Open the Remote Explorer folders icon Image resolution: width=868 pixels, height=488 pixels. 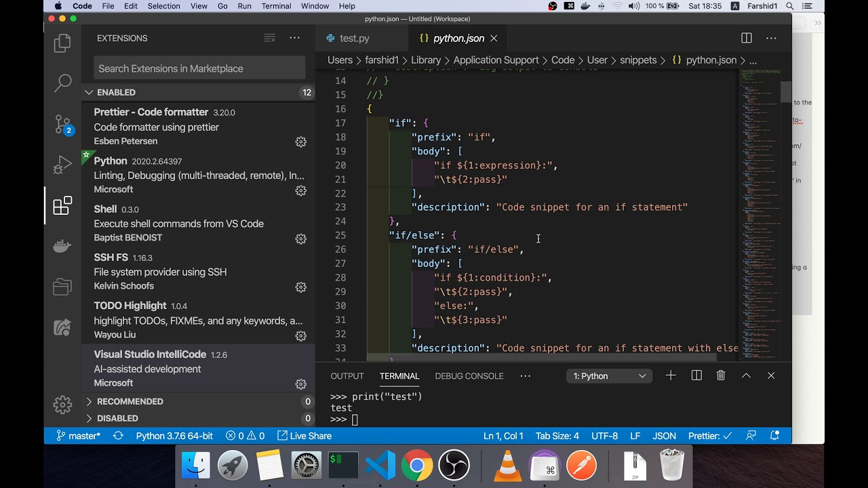pos(62,287)
